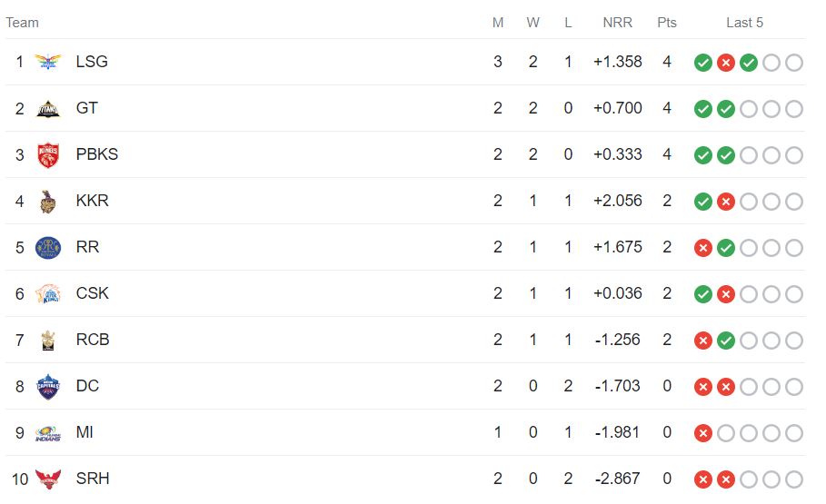
Task: Click the PBKS lion logo
Action: pos(48,155)
